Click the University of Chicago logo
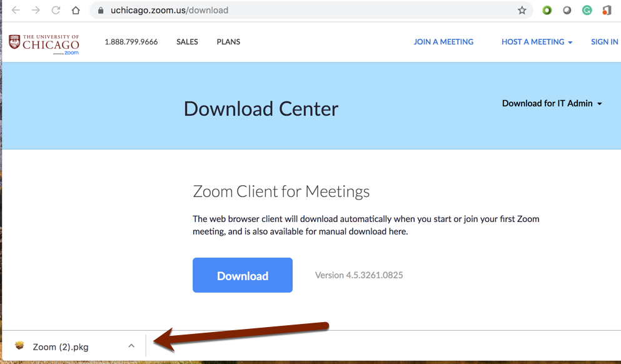This screenshot has height=364, width=621. coord(44,44)
